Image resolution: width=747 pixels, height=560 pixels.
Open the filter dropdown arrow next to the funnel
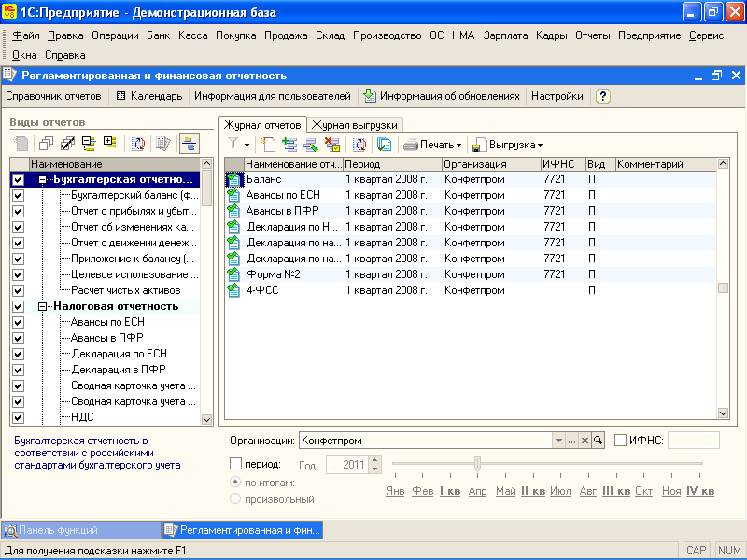247,145
